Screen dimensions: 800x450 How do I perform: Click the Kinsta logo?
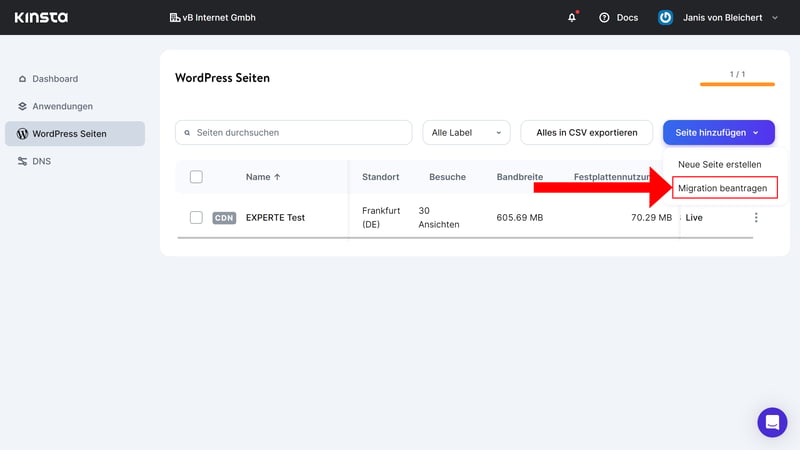pos(42,17)
